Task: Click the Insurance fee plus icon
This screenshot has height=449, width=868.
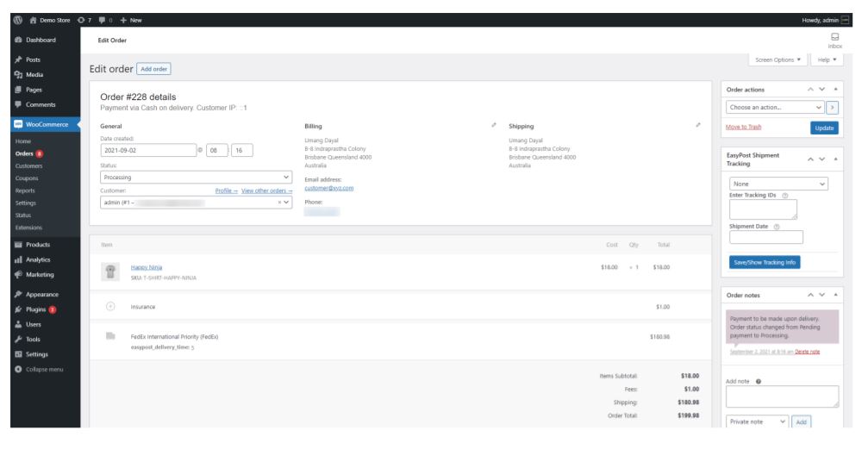Action: [x=110, y=306]
